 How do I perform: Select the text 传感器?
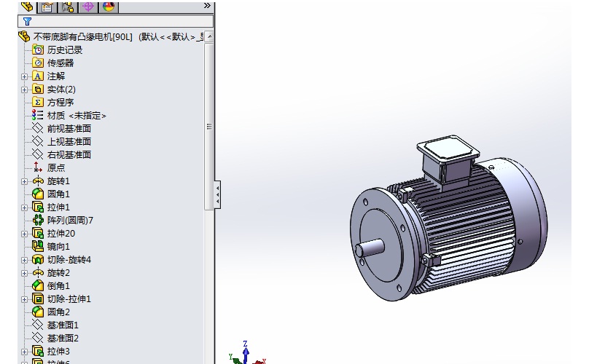[61, 63]
